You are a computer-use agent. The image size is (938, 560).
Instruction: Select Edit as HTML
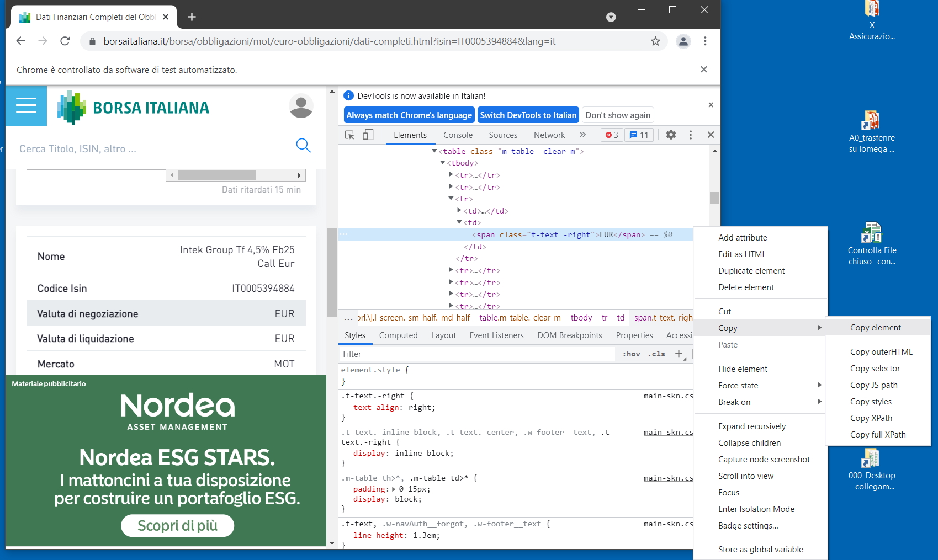tap(760, 254)
